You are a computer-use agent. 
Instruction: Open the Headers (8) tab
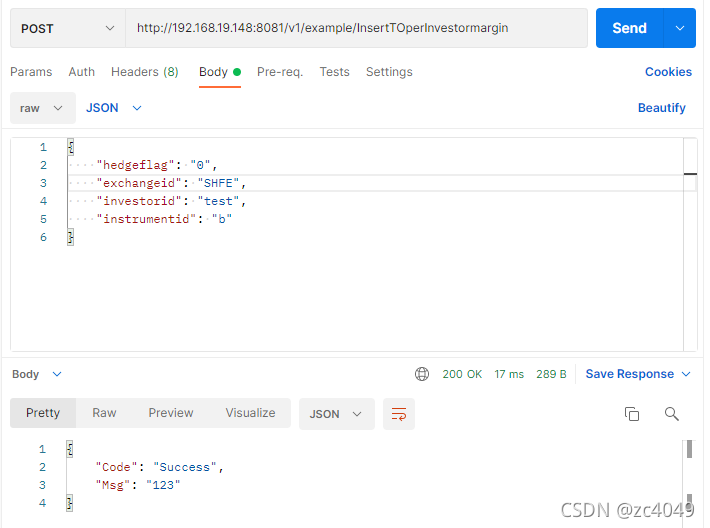(x=145, y=72)
